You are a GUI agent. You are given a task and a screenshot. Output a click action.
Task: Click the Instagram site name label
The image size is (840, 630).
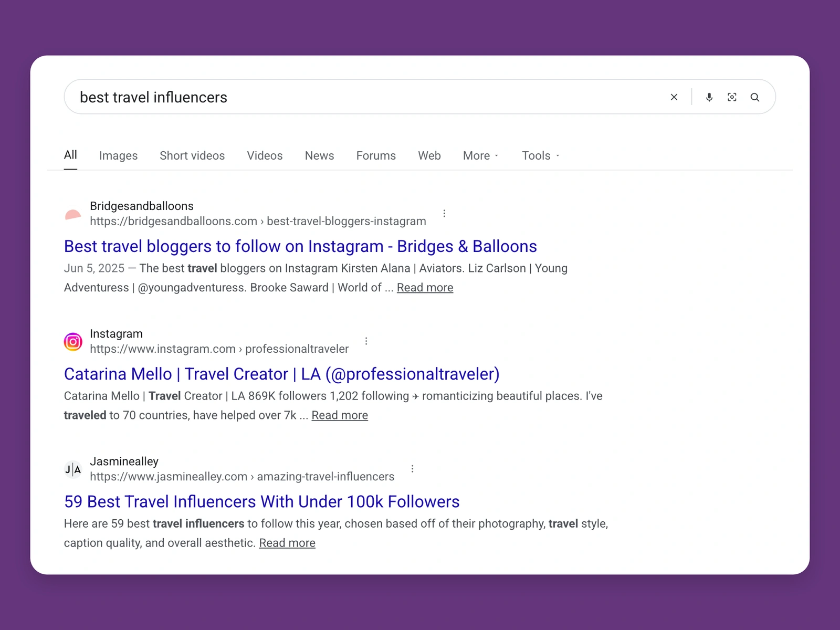point(116,333)
